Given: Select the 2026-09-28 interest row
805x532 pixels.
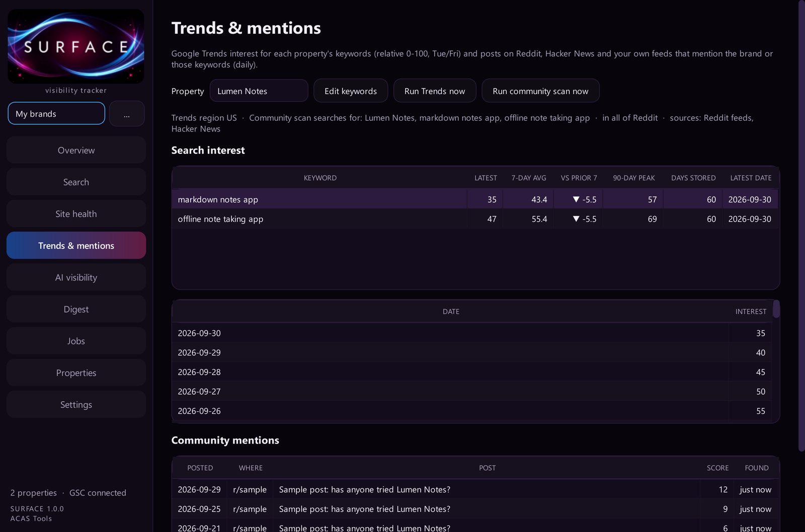Looking at the screenshot, I should tap(472, 372).
